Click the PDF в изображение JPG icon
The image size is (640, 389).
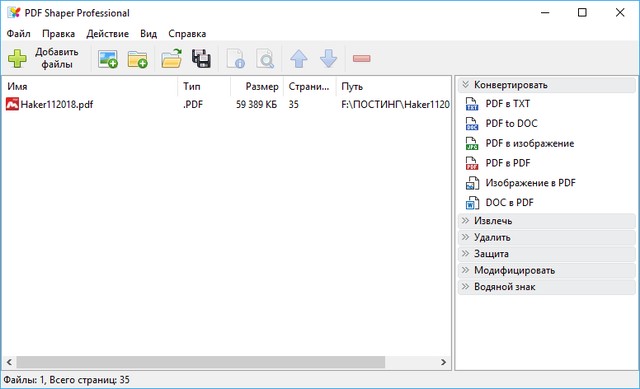(472, 143)
